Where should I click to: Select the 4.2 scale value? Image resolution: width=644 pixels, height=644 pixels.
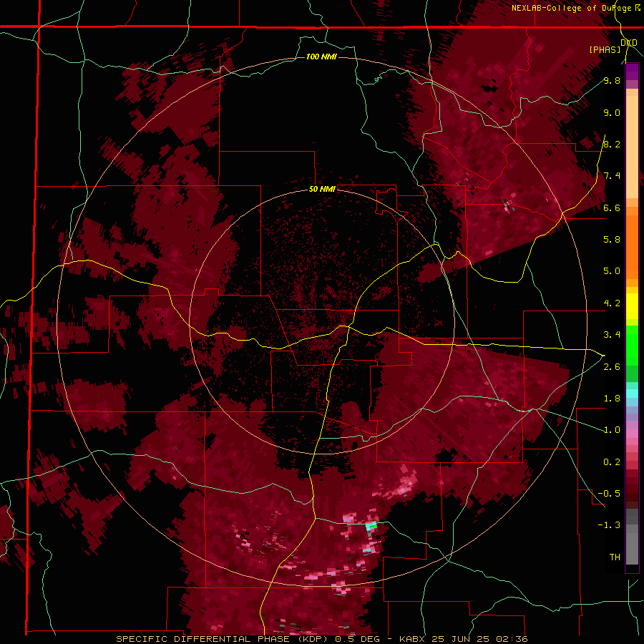click(x=612, y=303)
